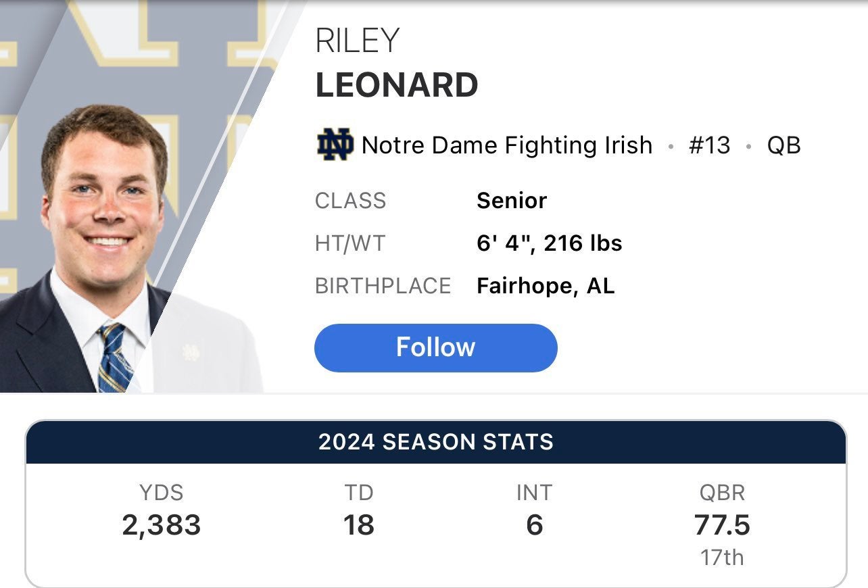Select the 2024 Season Stats header
The image size is (868, 588).
pyautogui.click(x=435, y=442)
